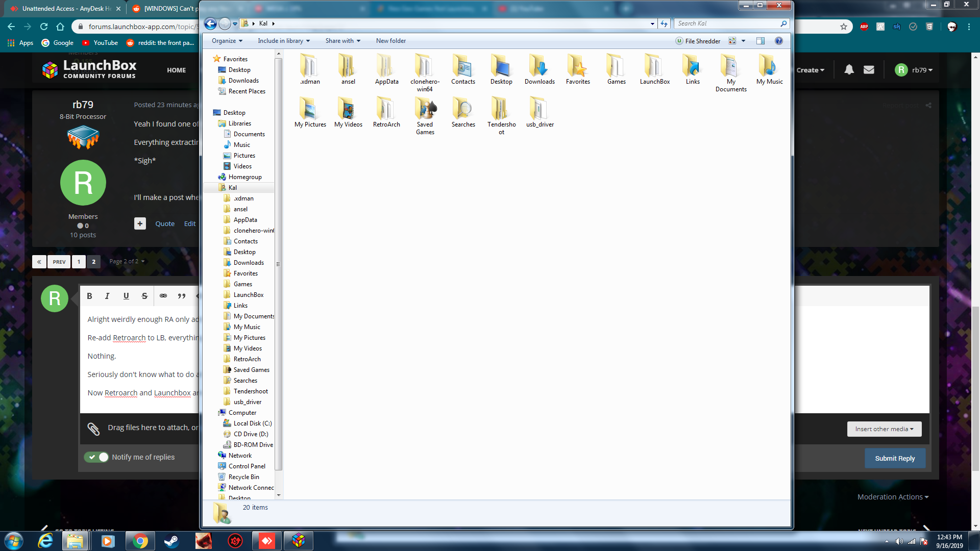The width and height of the screenshot is (980, 551).
Task: Toggle the Notify me of replies switch
Action: coord(96,457)
